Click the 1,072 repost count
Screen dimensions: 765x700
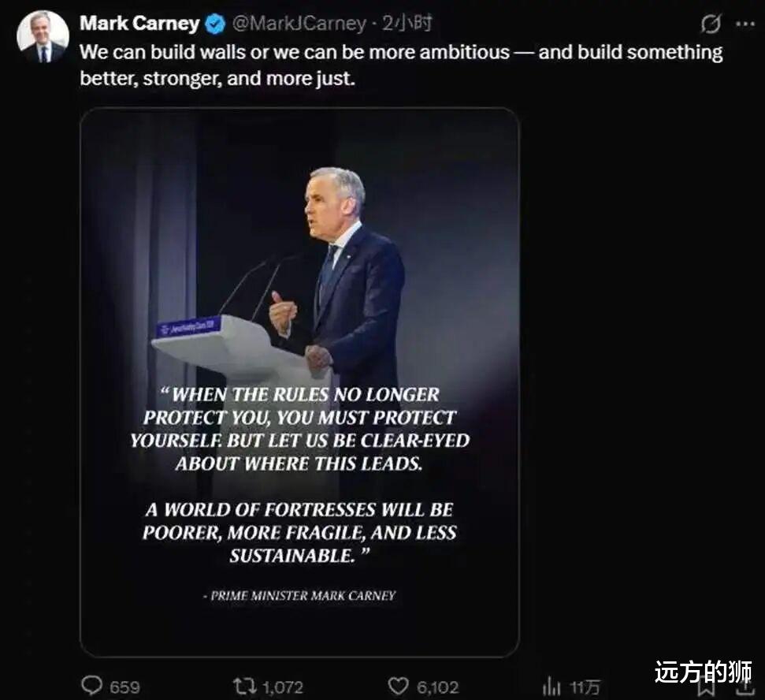282,687
